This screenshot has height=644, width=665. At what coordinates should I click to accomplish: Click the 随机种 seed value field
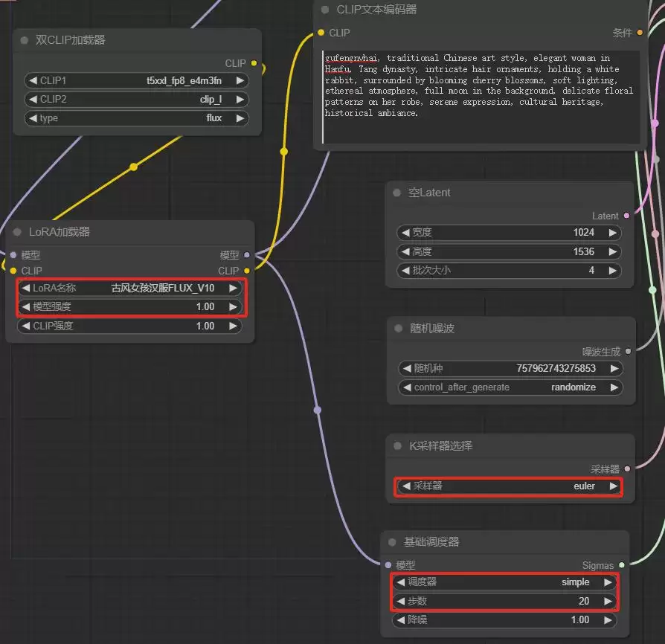pos(510,368)
